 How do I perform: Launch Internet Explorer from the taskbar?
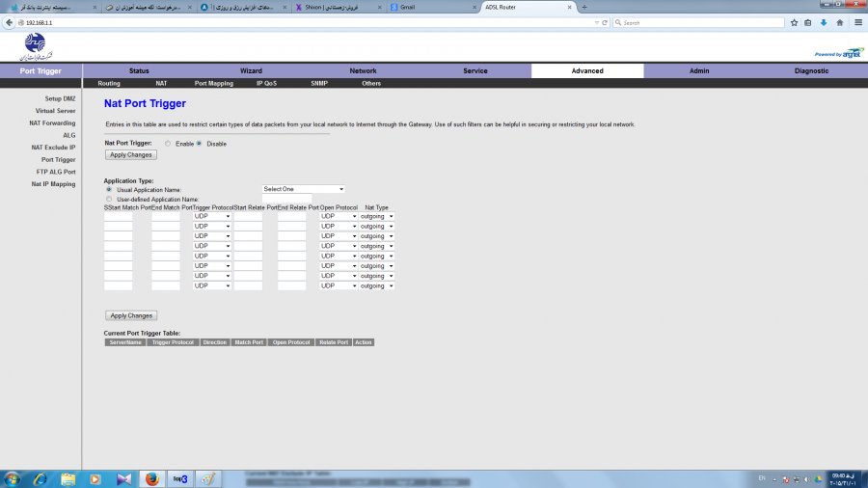(40, 479)
